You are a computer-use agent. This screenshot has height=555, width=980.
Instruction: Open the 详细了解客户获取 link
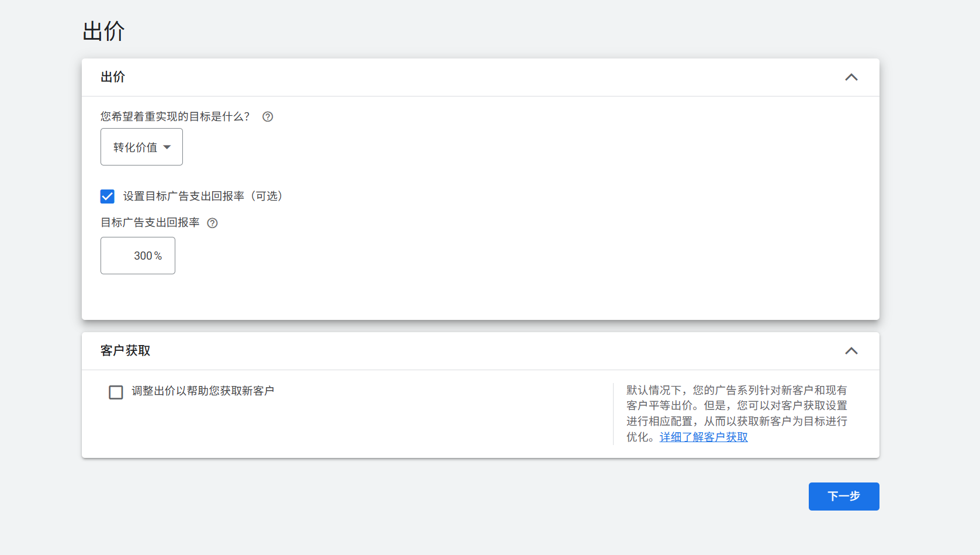(704, 437)
